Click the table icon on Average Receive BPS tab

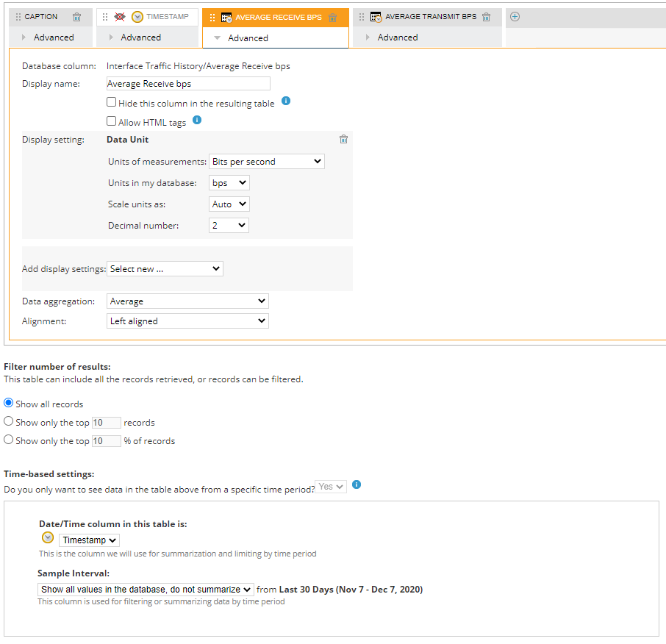226,18
